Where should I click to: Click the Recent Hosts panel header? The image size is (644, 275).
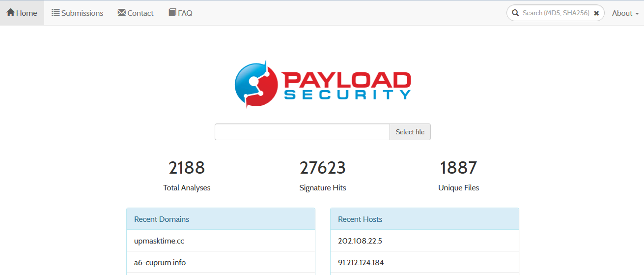[x=424, y=219]
